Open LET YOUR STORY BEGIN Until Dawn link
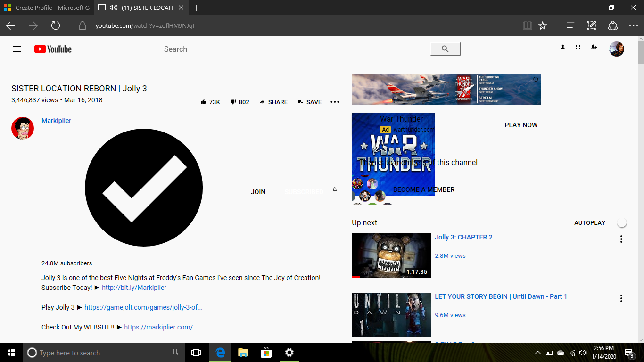This screenshot has height=362, width=644. [501, 296]
